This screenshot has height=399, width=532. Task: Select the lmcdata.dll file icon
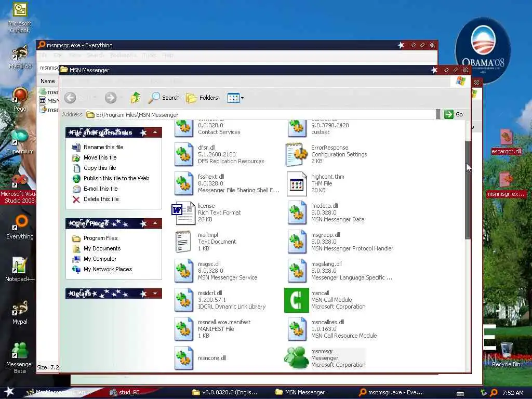coord(297,212)
